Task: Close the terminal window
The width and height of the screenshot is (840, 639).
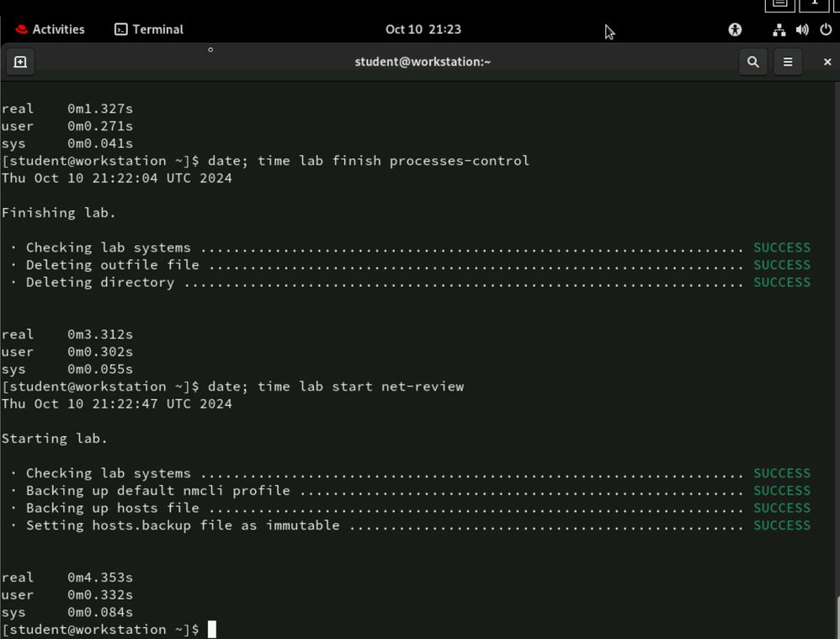Action: click(827, 61)
